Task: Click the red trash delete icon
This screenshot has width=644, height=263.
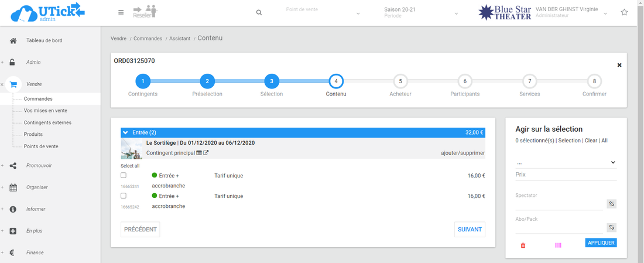Action: click(523, 245)
